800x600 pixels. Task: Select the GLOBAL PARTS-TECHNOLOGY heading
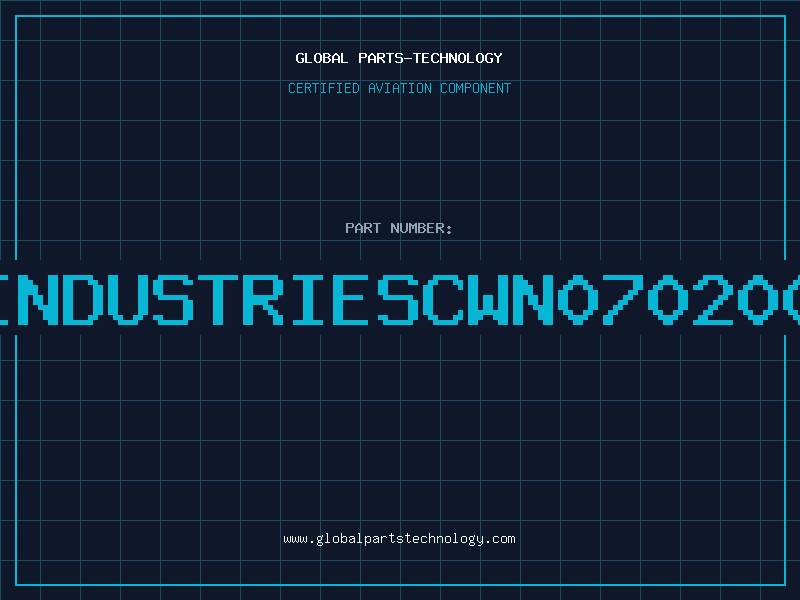[x=399, y=58]
